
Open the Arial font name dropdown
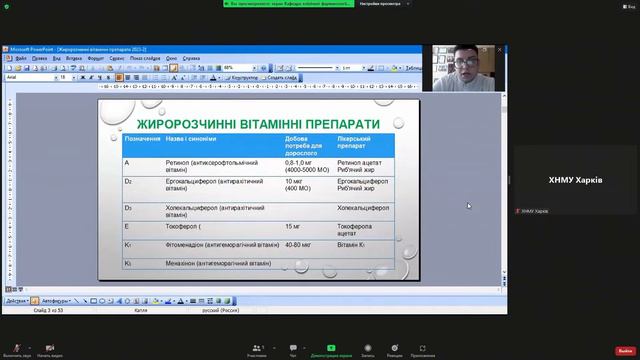(56, 78)
